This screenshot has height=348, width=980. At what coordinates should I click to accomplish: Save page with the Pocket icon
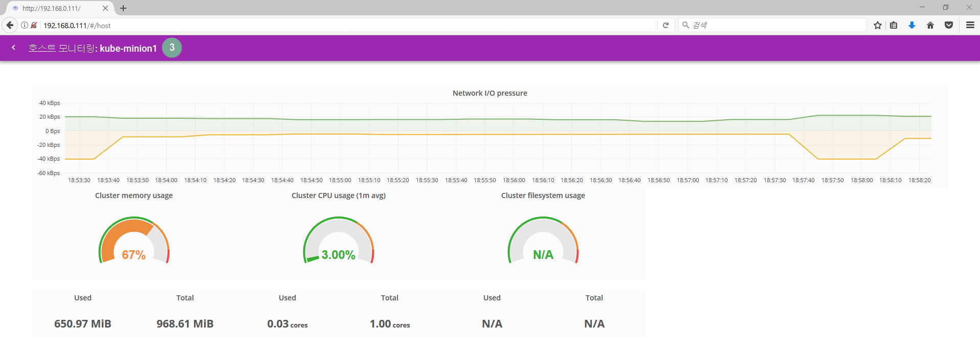point(949,25)
